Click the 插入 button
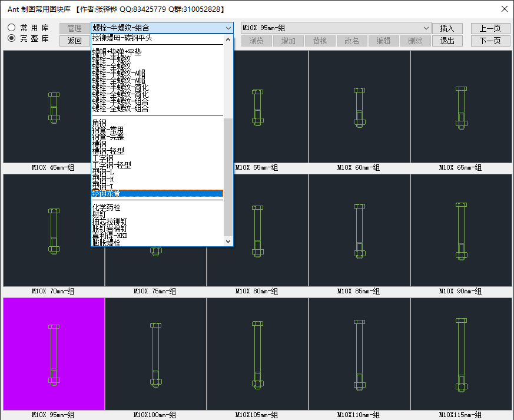The image size is (514, 420). click(447, 28)
